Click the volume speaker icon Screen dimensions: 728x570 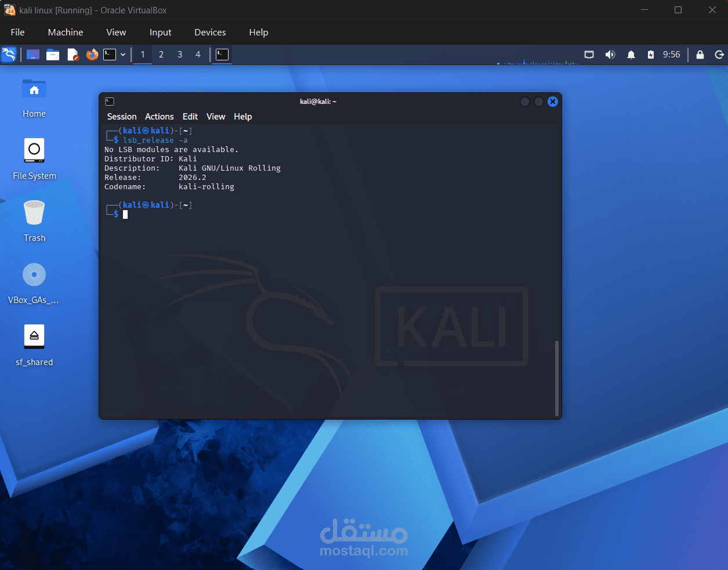[610, 55]
